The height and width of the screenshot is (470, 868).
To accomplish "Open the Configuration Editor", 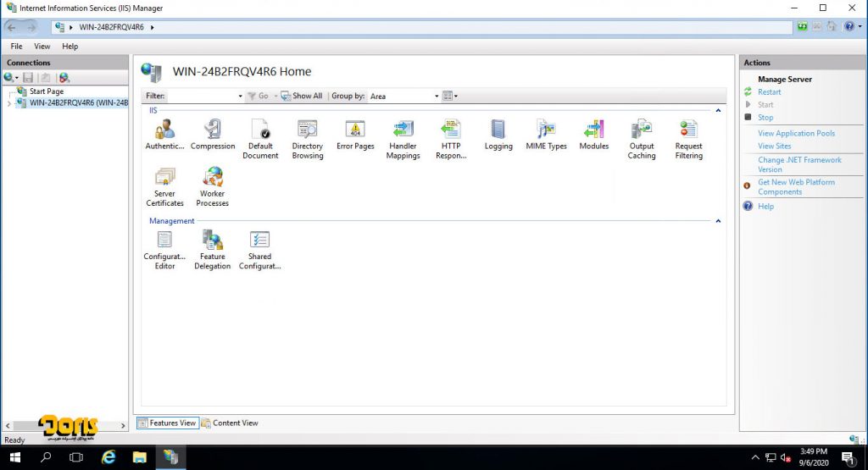I will point(164,250).
